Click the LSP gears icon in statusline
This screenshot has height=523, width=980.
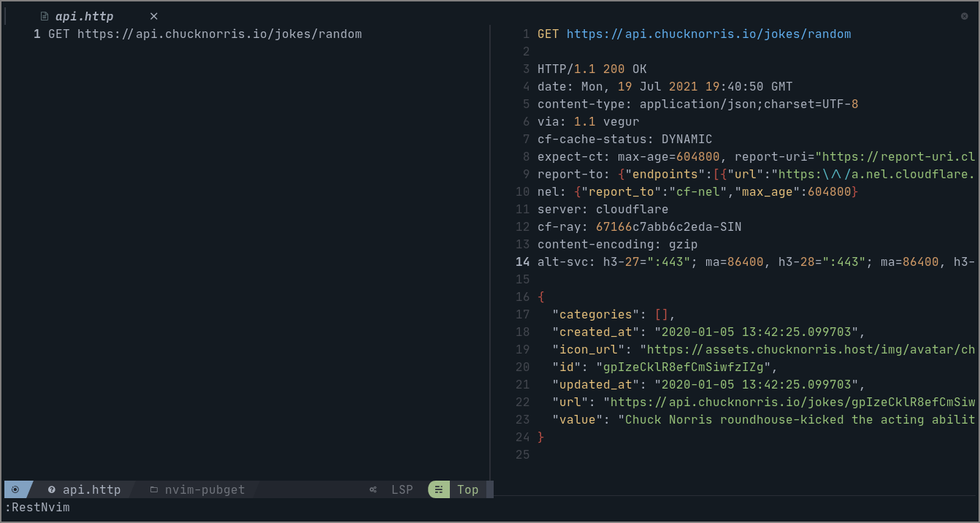(373, 489)
